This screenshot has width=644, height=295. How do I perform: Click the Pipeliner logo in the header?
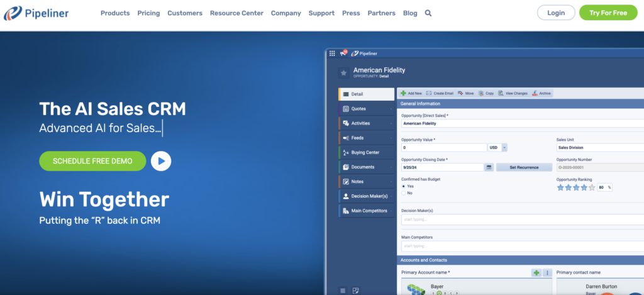36,13
